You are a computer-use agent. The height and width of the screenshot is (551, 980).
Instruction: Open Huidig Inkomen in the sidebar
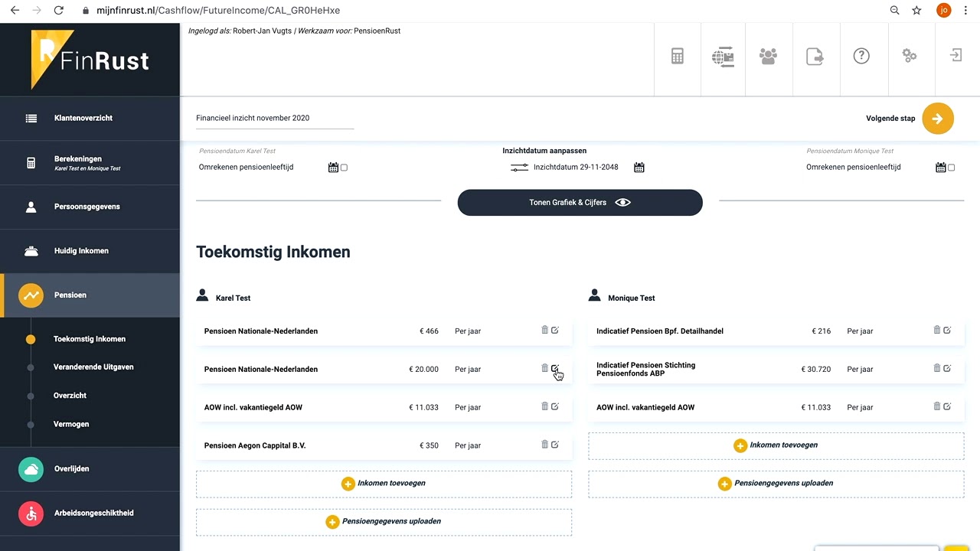(81, 251)
